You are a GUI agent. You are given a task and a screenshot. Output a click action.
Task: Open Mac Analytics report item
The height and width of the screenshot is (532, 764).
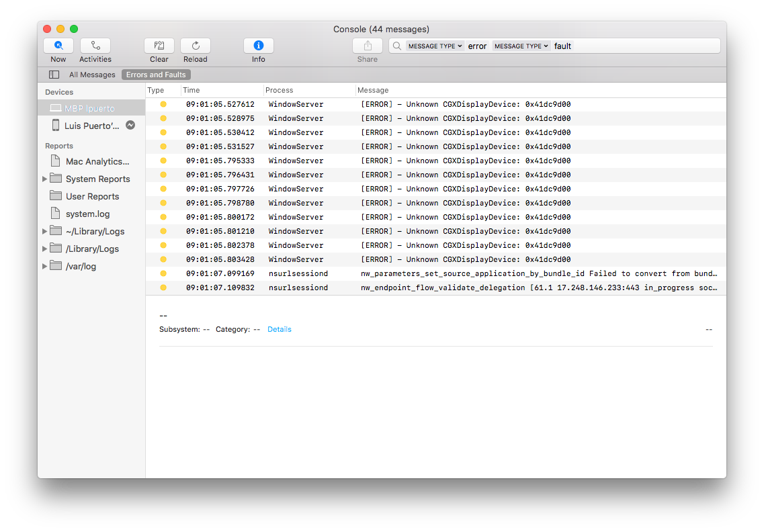pos(91,161)
